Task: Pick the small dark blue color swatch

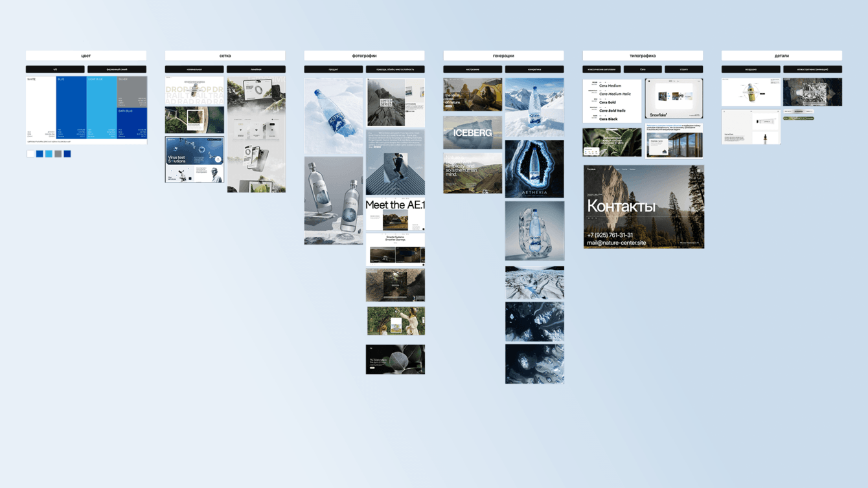Action: click(x=67, y=154)
